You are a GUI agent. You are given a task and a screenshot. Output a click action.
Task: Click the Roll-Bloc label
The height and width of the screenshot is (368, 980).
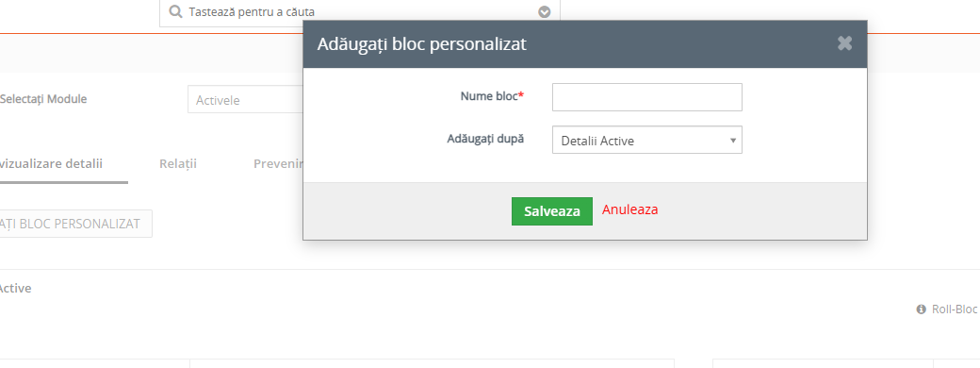click(955, 309)
